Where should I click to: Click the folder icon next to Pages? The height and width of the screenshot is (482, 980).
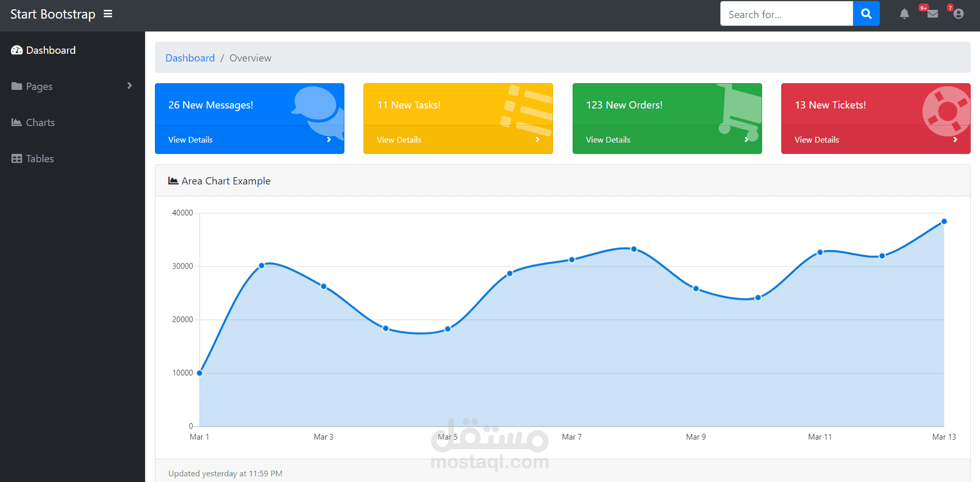click(x=16, y=86)
